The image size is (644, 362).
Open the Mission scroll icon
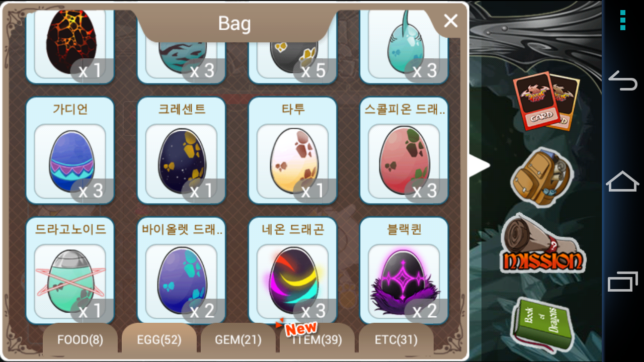click(x=542, y=243)
